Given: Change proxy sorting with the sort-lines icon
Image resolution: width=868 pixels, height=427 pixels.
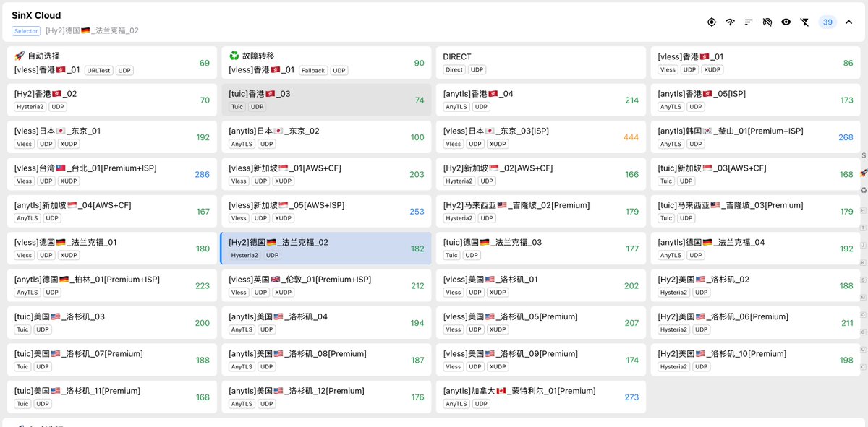Looking at the screenshot, I should point(749,22).
